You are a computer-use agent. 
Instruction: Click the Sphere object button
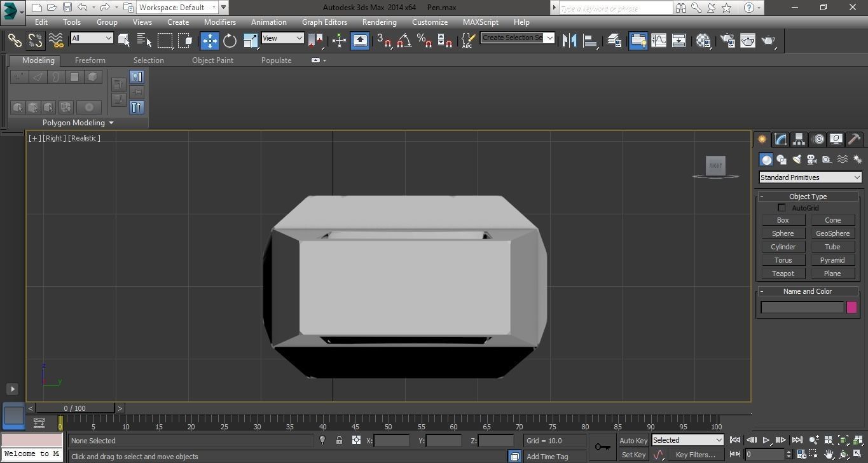[783, 233]
